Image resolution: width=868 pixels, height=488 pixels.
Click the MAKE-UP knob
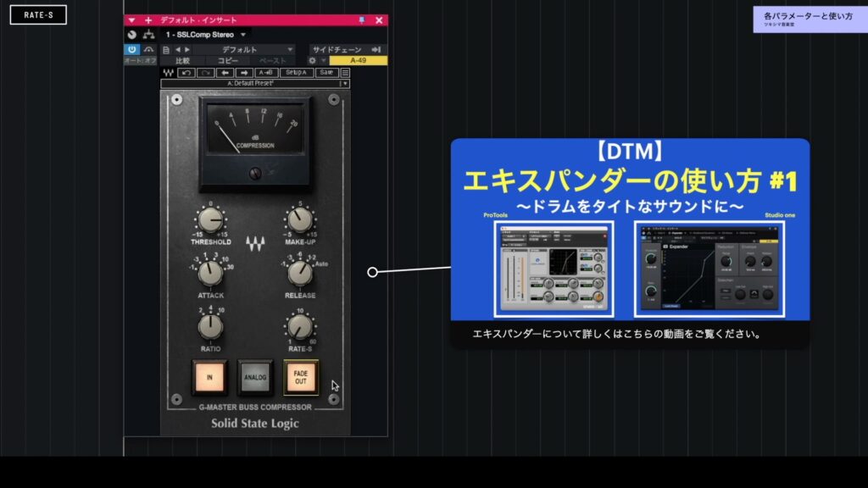(299, 220)
